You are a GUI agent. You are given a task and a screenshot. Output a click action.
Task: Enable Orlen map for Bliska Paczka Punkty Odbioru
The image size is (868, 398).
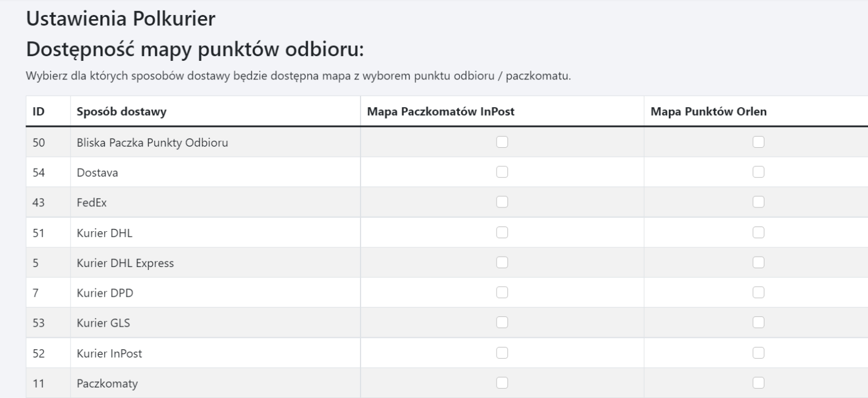[758, 141]
